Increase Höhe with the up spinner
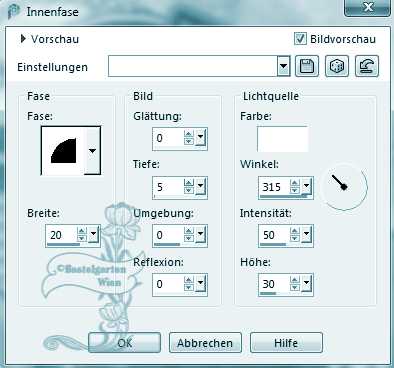This screenshot has height=368, width=394. click(295, 280)
